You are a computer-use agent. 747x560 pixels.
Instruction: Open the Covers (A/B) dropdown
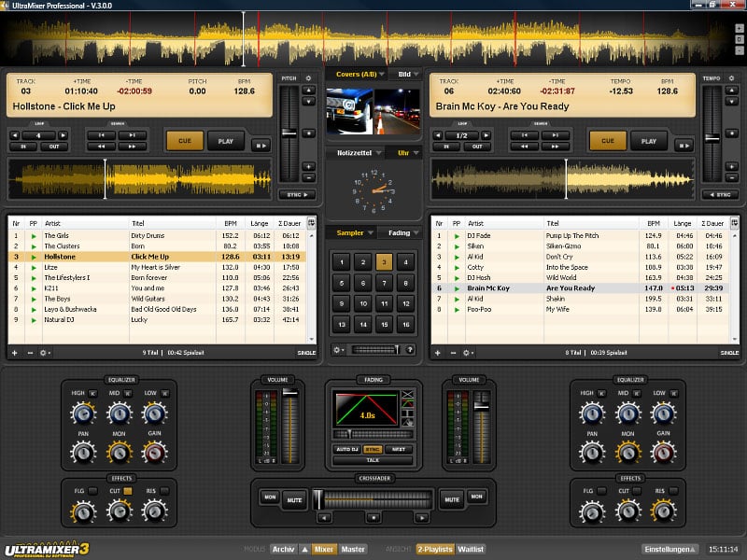(354, 73)
